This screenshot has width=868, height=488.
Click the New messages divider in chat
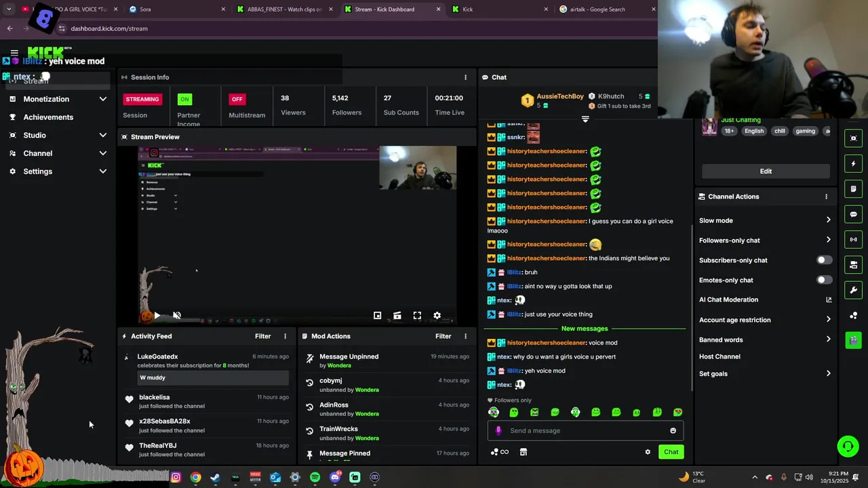click(585, 329)
